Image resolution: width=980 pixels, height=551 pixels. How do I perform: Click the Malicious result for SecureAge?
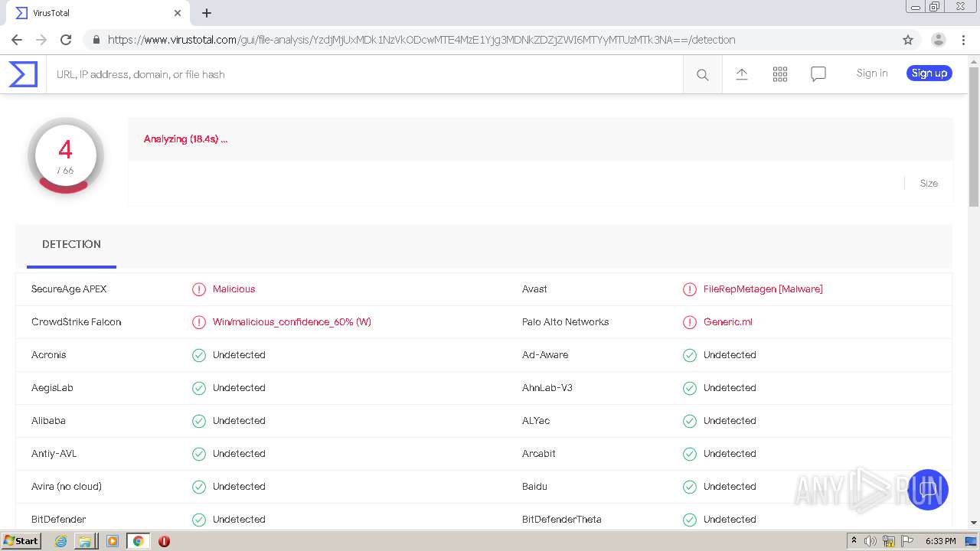click(234, 289)
